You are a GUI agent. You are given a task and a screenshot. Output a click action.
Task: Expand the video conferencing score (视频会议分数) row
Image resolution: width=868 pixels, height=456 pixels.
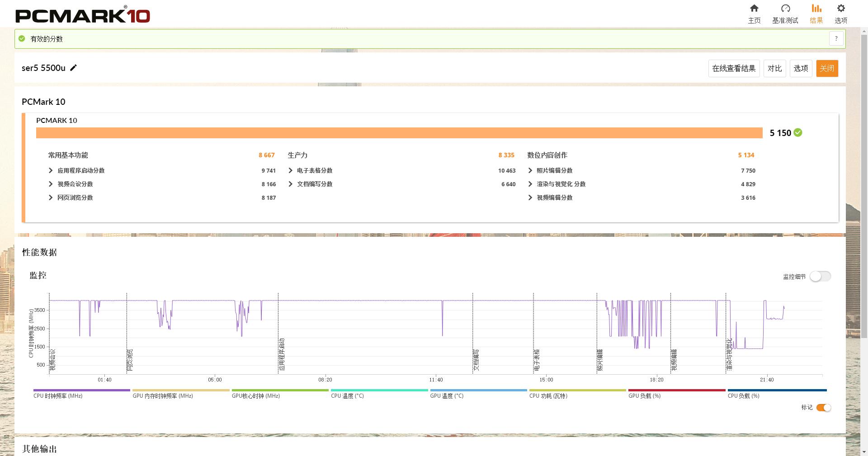51,184
